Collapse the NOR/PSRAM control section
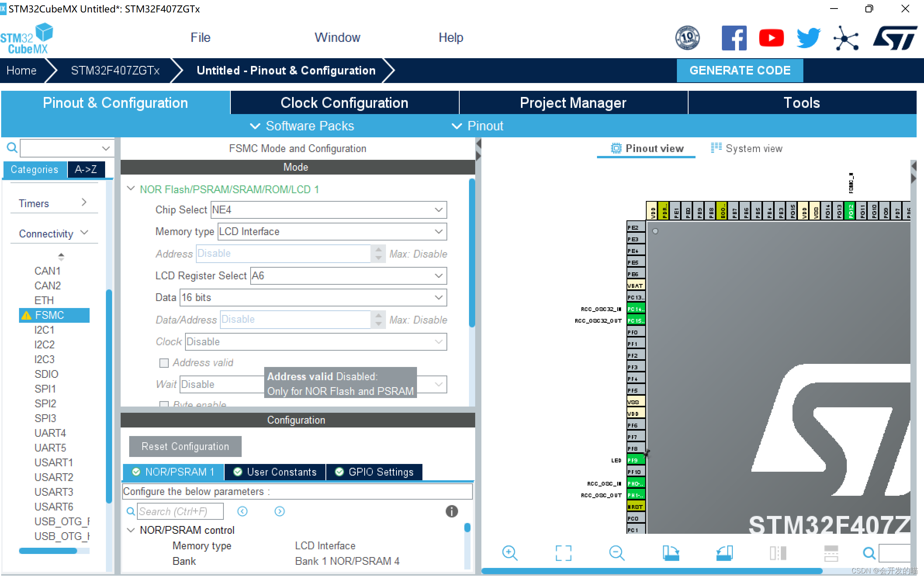The height and width of the screenshot is (578, 924). coord(131,530)
